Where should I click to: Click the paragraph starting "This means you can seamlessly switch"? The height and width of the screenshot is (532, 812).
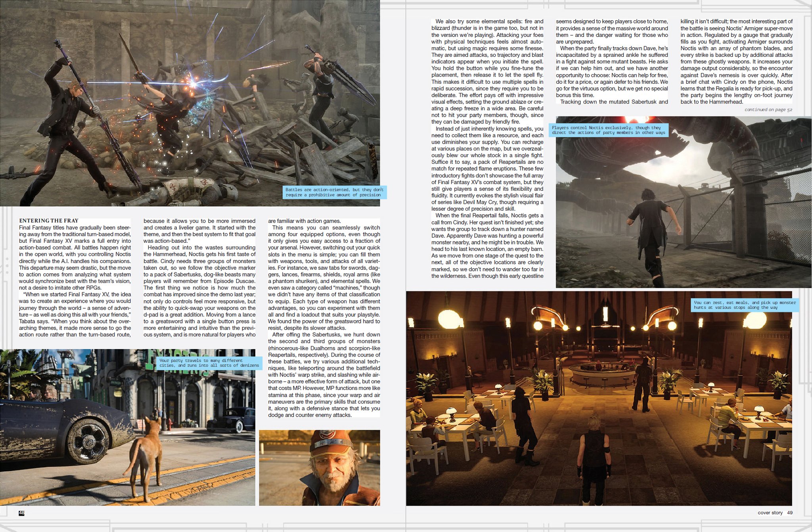click(x=324, y=278)
